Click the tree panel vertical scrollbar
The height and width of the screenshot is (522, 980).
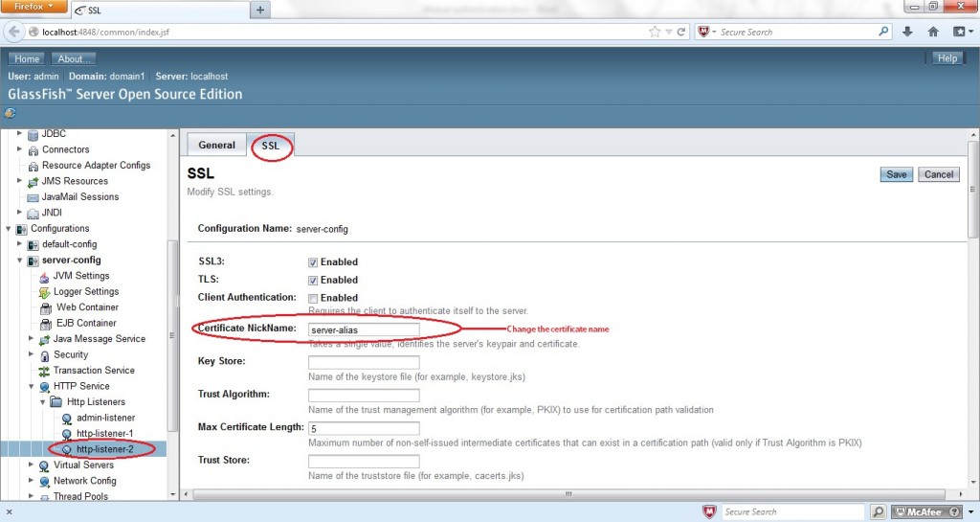tap(172, 334)
